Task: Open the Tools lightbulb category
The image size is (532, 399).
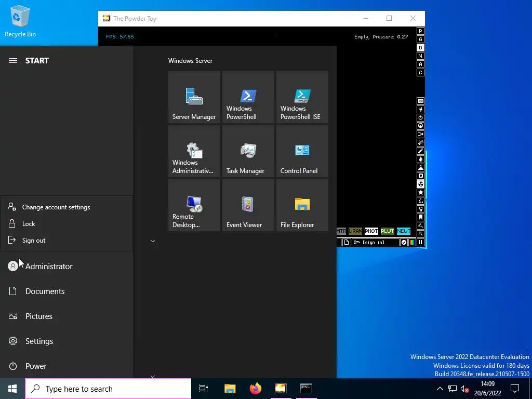Action: click(420, 209)
